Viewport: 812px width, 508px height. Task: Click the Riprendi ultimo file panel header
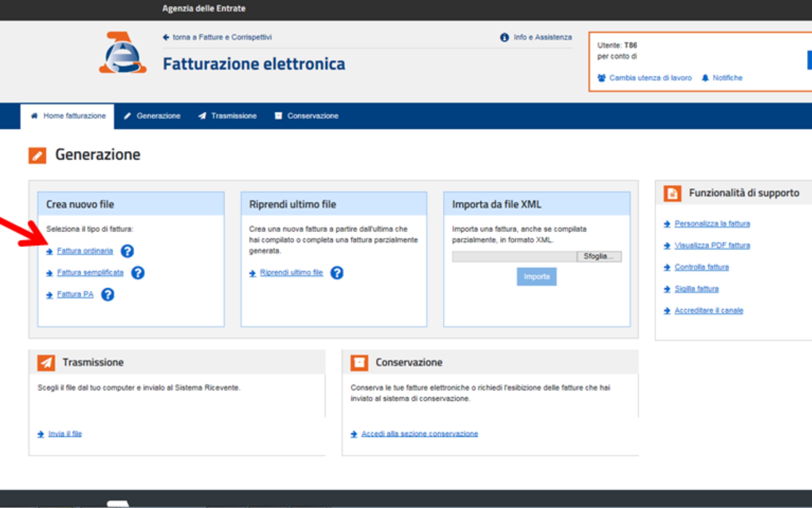[334, 204]
